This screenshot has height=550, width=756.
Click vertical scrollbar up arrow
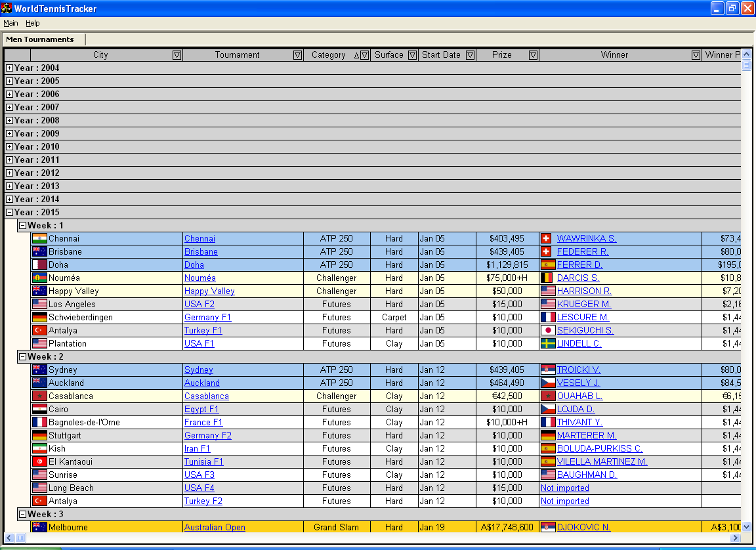746,54
